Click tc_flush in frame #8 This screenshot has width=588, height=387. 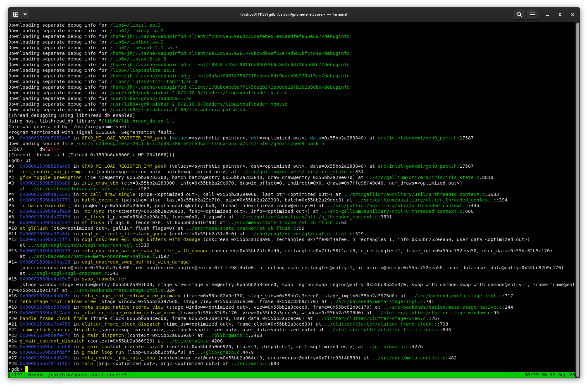pos(93,217)
